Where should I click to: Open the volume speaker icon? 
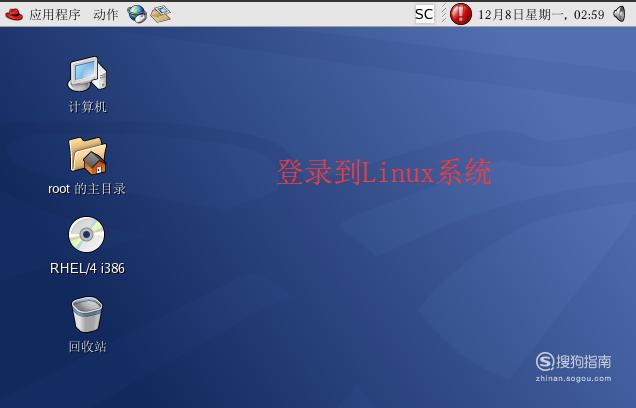pos(619,14)
